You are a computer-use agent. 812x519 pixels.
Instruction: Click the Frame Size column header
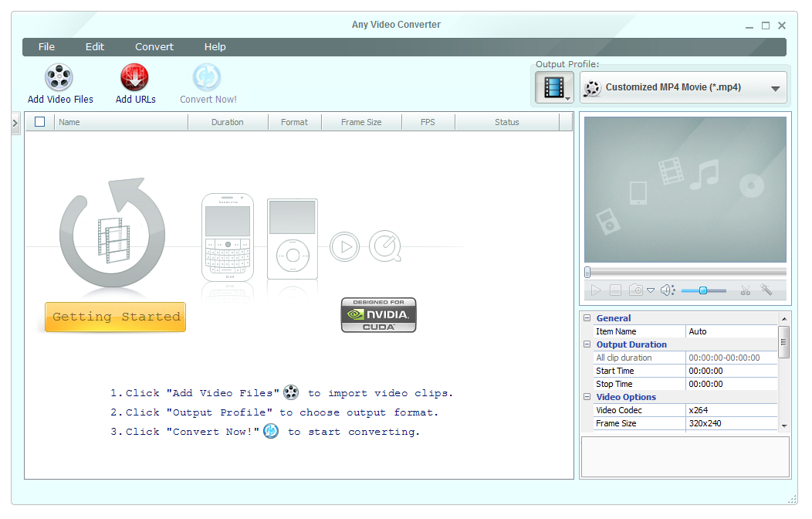(x=361, y=122)
